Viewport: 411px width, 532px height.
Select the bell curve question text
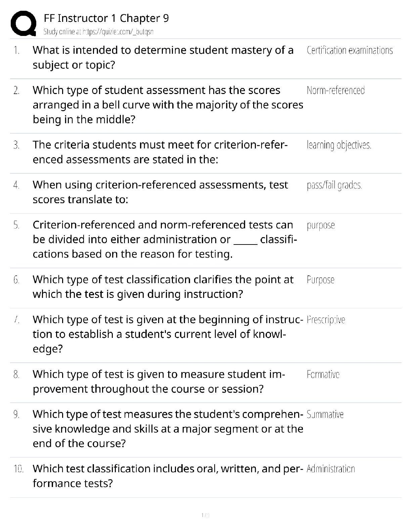168,105
